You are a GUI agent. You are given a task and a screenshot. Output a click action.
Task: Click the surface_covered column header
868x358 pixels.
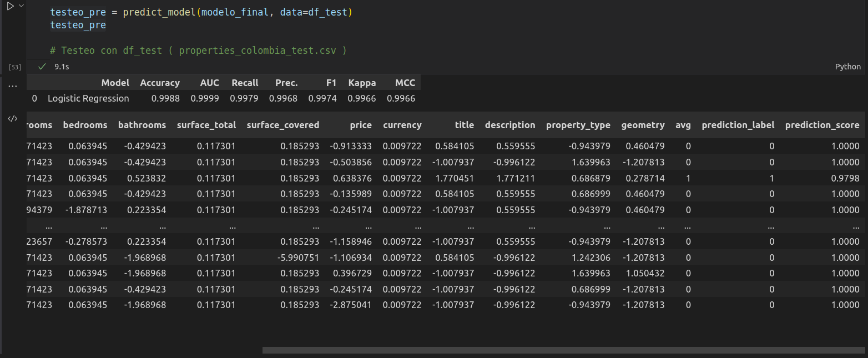[x=283, y=125]
